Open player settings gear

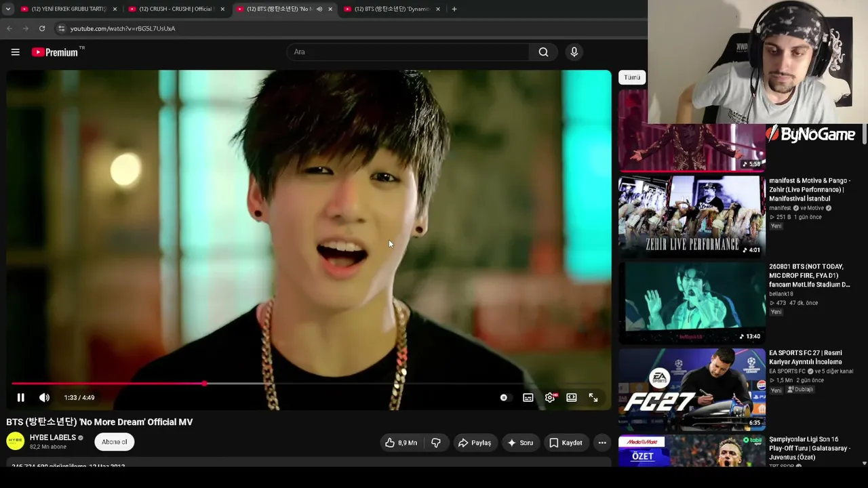[550, 398]
